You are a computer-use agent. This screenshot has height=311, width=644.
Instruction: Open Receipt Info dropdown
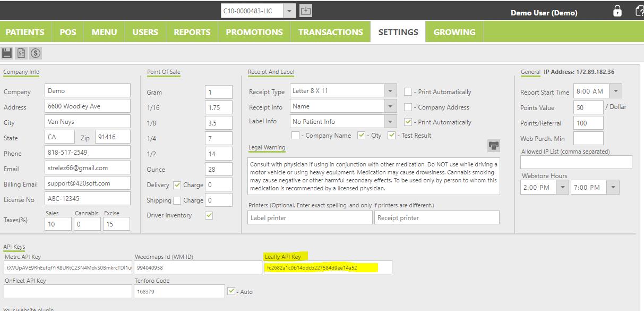(390, 106)
